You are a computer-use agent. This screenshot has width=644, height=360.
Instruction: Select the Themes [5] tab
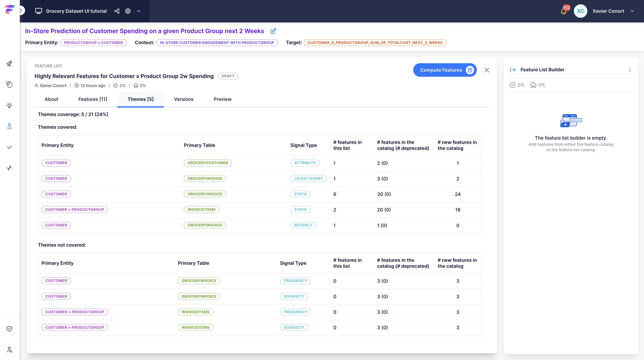coord(140,99)
